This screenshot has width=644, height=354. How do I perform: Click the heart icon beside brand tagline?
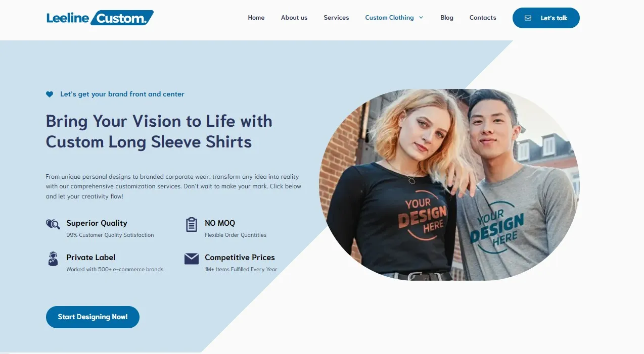click(x=50, y=94)
